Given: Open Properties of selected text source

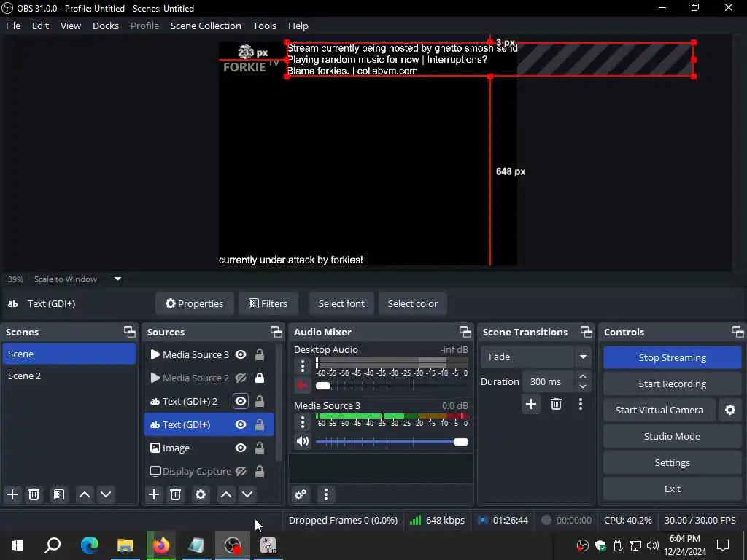Looking at the screenshot, I should coord(194,303).
